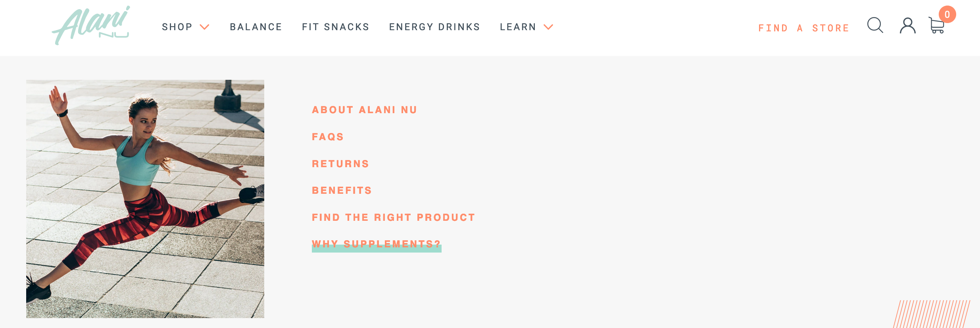Open the search magnifier icon
The width and height of the screenshot is (980, 328).
click(875, 25)
